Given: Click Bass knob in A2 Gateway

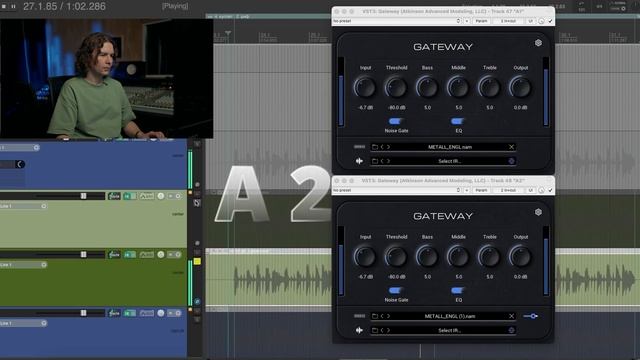Looking at the screenshot, I should point(427,257).
